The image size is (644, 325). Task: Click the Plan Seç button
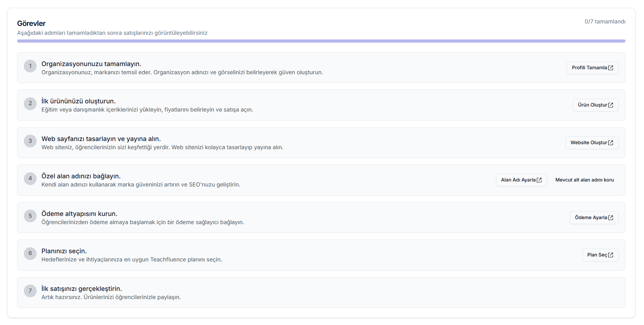[x=600, y=255]
